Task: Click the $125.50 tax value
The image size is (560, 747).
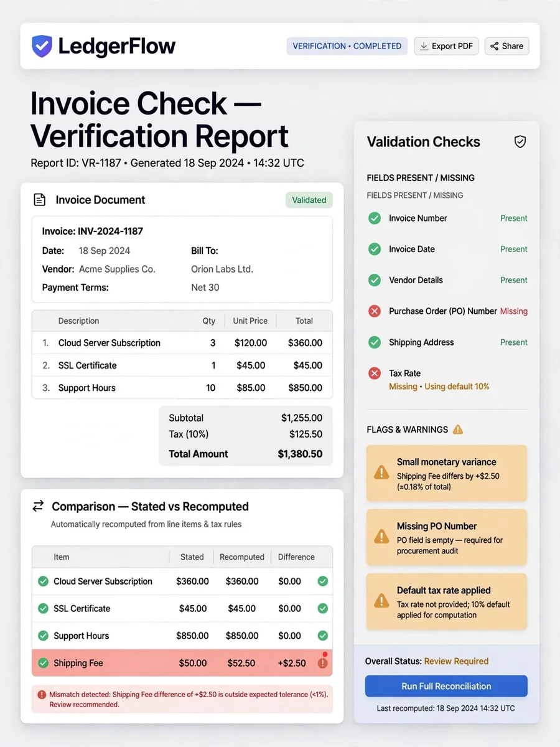Action: click(306, 434)
